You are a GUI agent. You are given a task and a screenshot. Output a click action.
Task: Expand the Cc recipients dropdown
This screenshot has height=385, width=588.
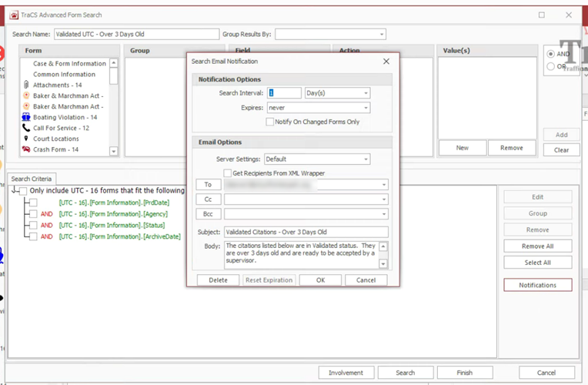[x=383, y=199]
